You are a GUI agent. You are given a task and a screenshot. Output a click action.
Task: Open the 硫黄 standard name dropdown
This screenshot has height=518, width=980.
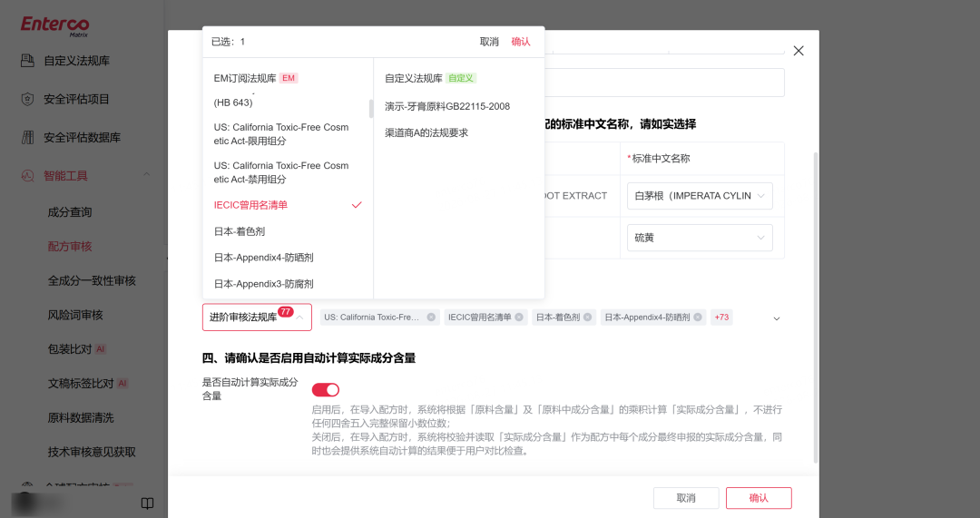pos(700,238)
